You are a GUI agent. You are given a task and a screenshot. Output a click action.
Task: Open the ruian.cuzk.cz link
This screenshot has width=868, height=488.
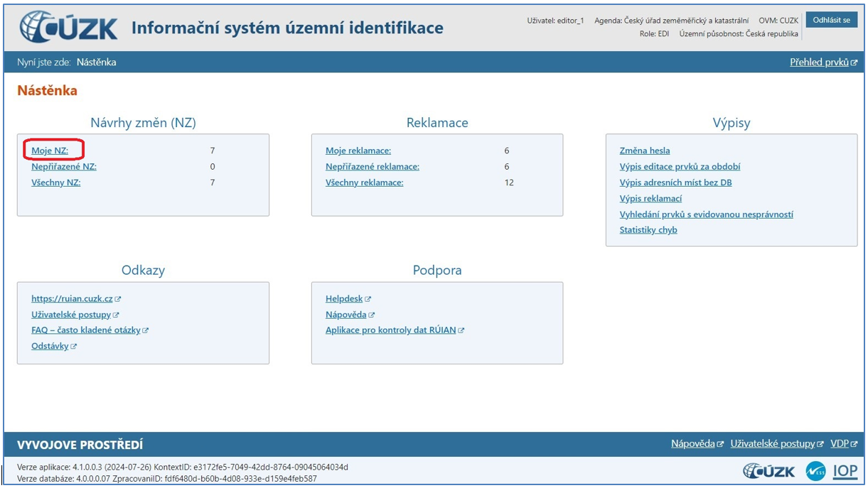coord(72,299)
